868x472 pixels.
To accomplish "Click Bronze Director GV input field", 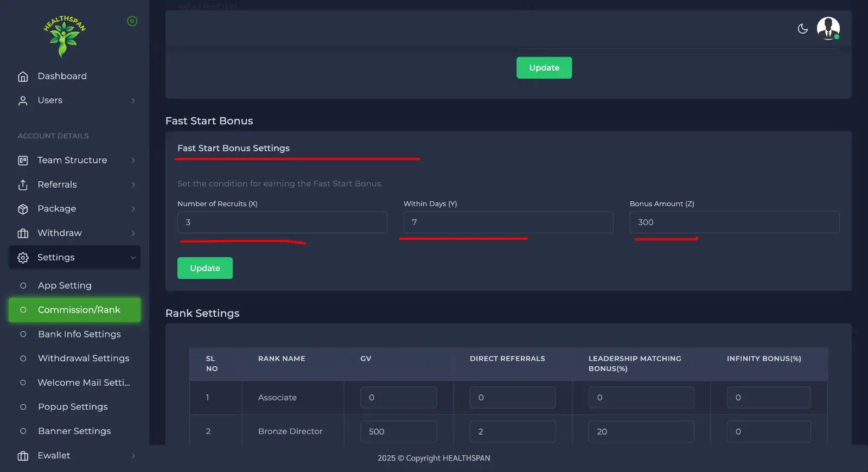I will point(398,431).
